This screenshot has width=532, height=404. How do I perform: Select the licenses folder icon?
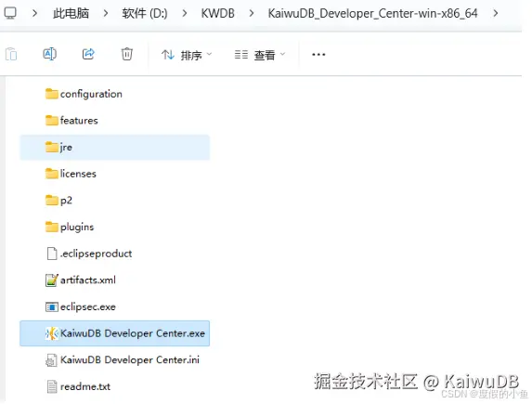[52, 174]
